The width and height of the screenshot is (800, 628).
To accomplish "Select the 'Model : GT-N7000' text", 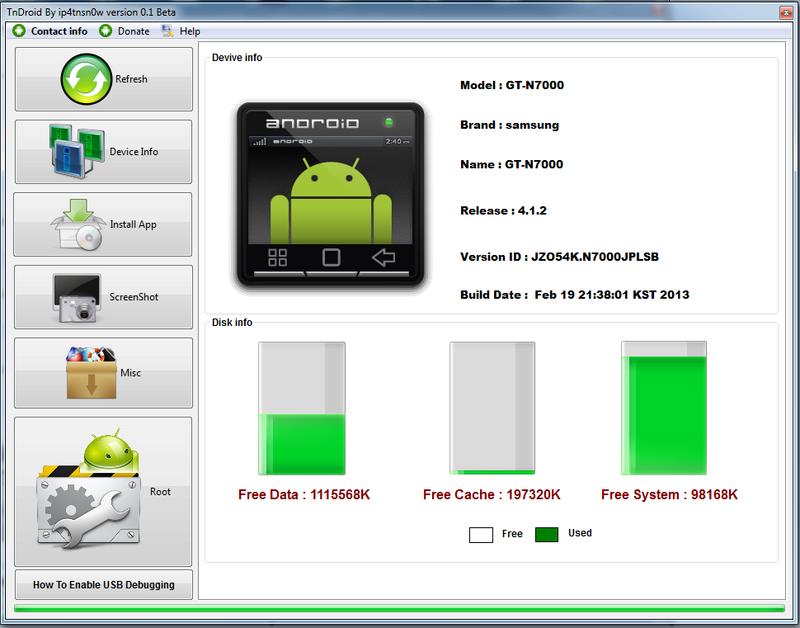I will coord(512,85).
